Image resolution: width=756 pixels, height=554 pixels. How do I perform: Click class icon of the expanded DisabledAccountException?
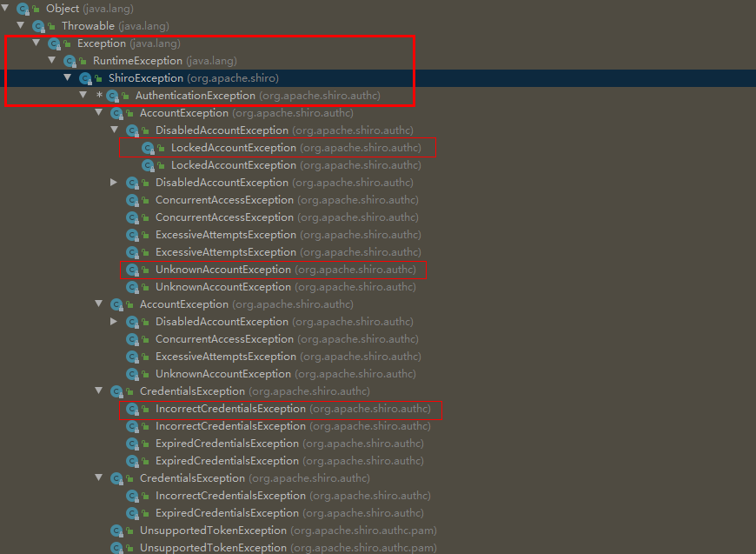point(132,130)
